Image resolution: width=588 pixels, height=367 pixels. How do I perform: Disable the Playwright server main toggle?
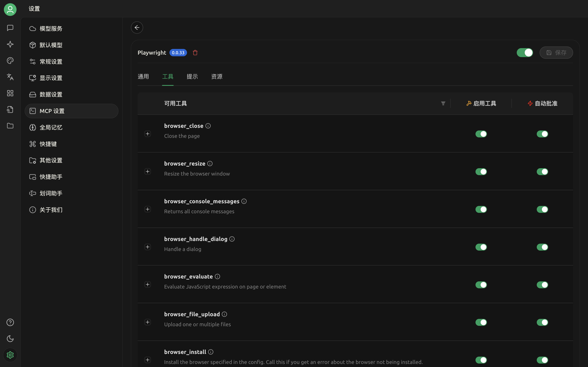(x=525, y=53)
